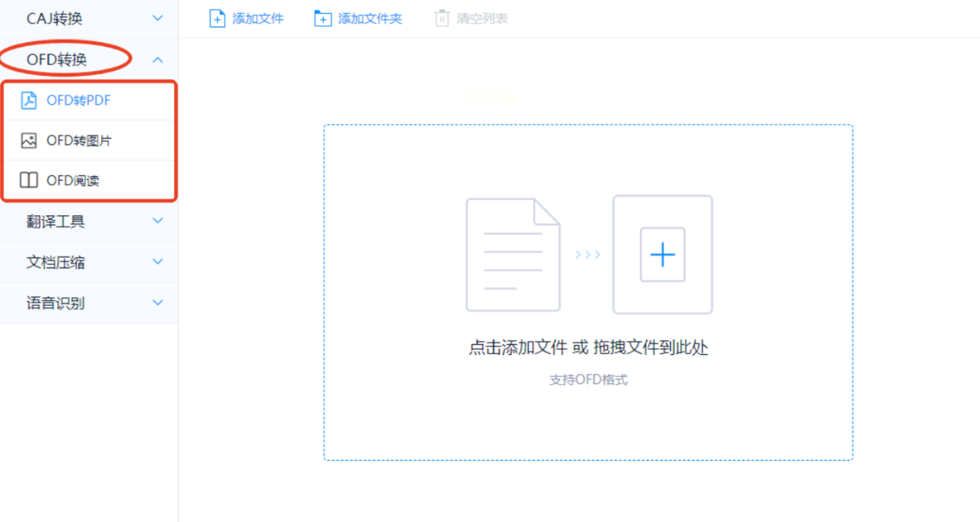Click the OFD to image picture icon
The height and width of the screenshot is (522, 980).
[x=29, y=141]
